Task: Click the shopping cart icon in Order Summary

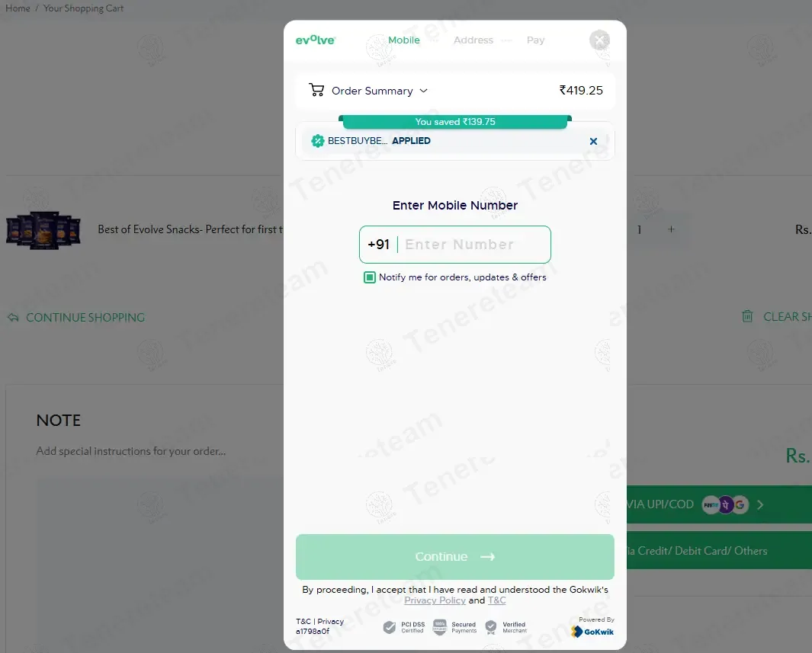Action: (x=316, y=90)
